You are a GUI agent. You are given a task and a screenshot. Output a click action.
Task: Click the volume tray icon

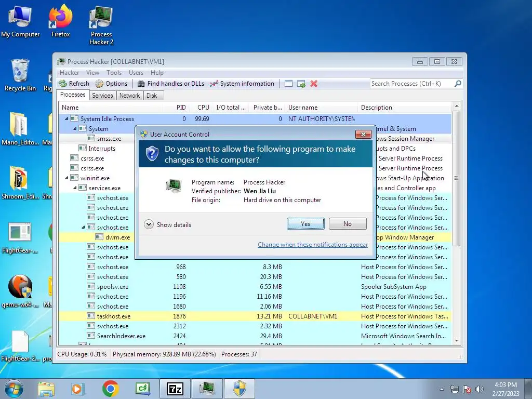[480, 389]
